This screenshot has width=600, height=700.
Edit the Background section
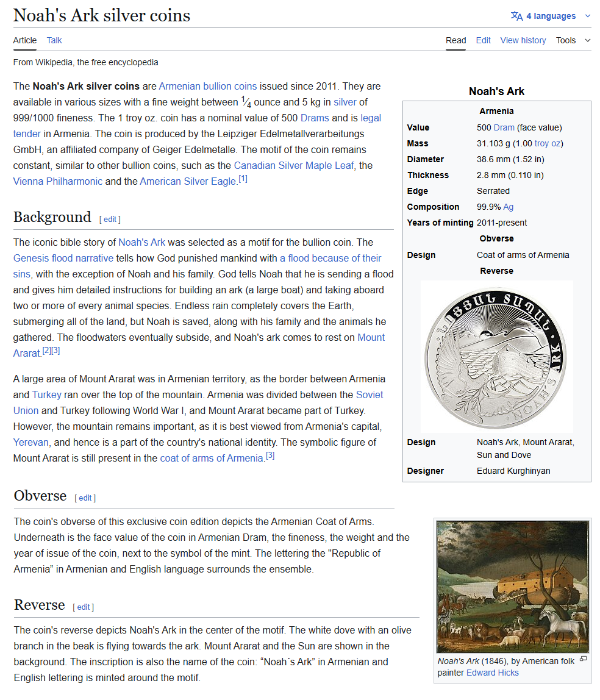pyautogui.click(x=110, y=219)
